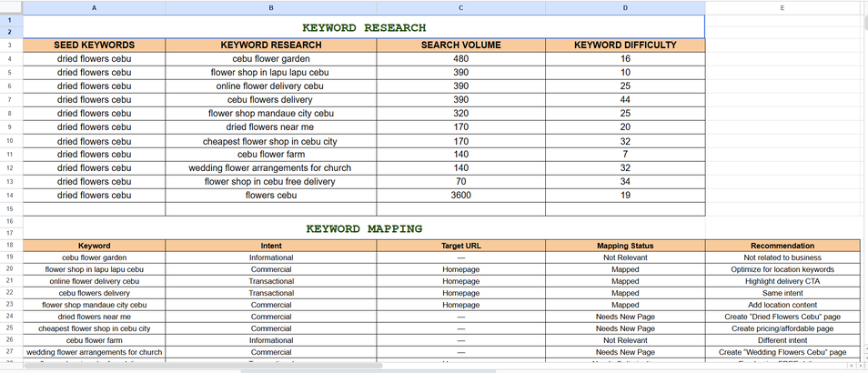Select row 3 header number

(11, 45)
